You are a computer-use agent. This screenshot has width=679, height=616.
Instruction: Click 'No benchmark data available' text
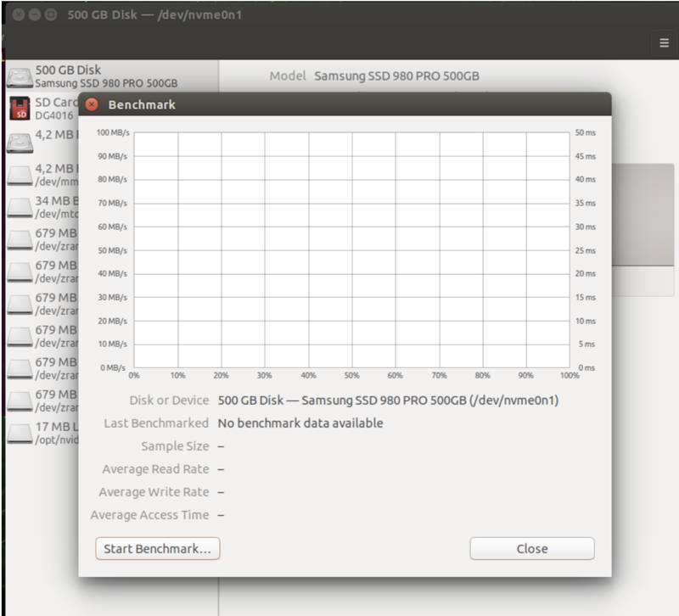pos(300,423)
